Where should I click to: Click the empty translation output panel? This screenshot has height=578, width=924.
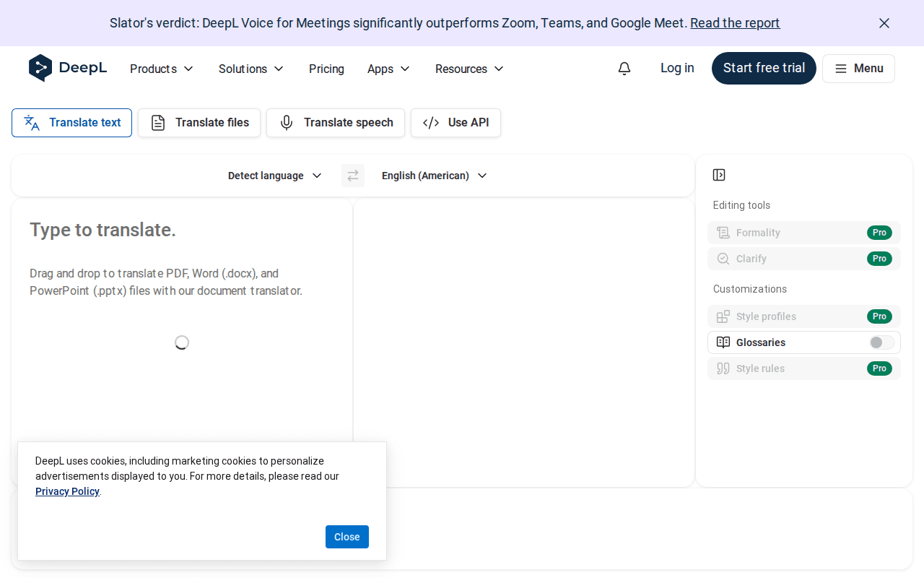(524, 342)
